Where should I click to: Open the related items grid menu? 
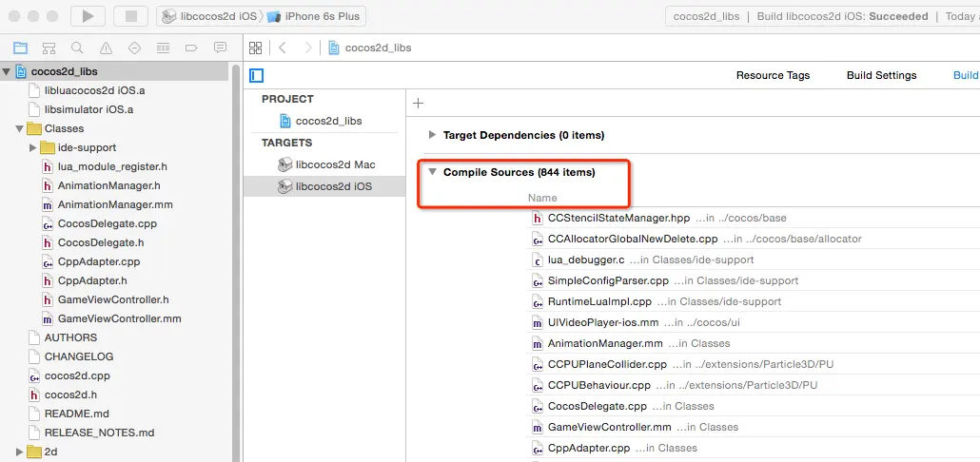(255, 48)
